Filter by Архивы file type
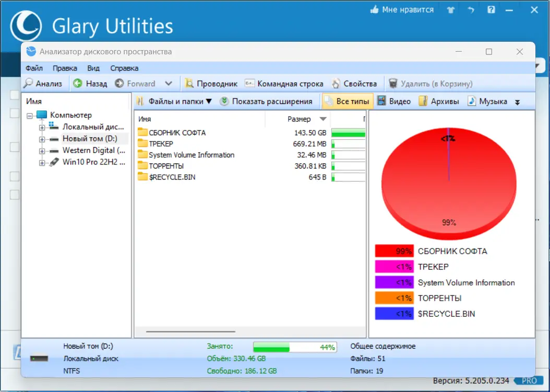This screenshot has width=550, height=392. (439, 101)
